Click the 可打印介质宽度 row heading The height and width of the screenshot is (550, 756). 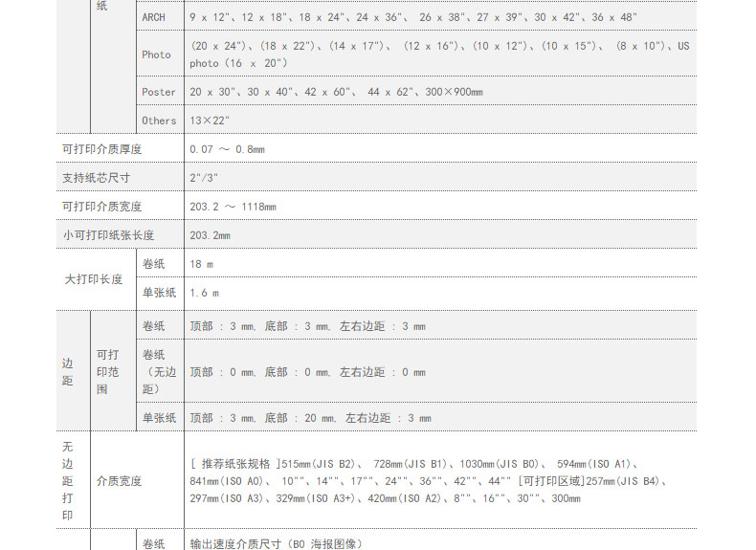click(x=101, y=207)
